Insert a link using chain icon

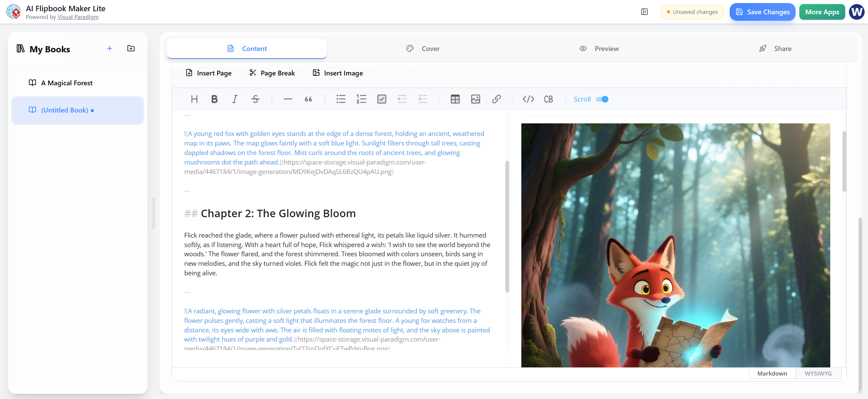click(x=496, y=99)
